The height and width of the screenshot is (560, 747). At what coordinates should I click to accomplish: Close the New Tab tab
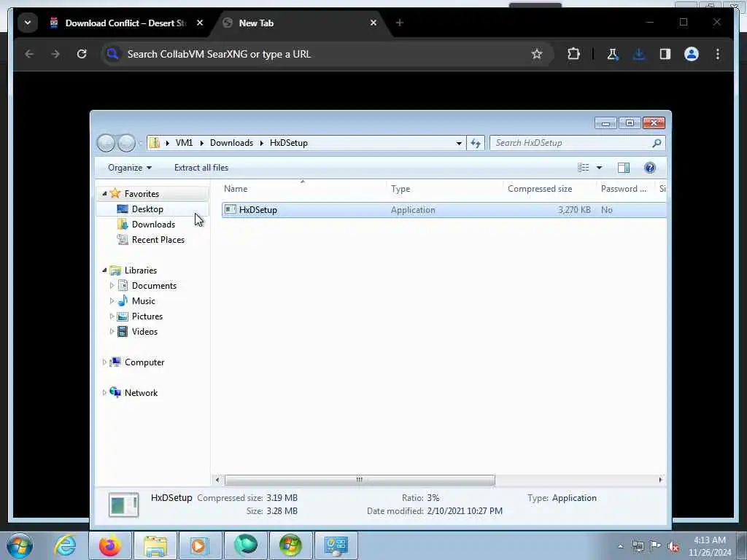tap(373, 23)
